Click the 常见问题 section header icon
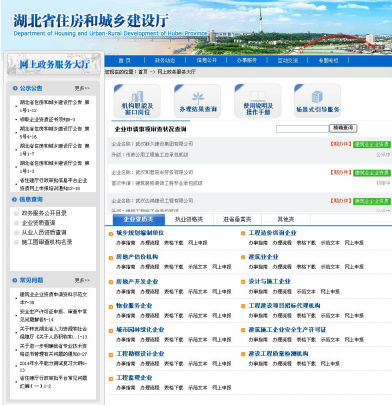This screenshot has width=392, height=405. 15,280
